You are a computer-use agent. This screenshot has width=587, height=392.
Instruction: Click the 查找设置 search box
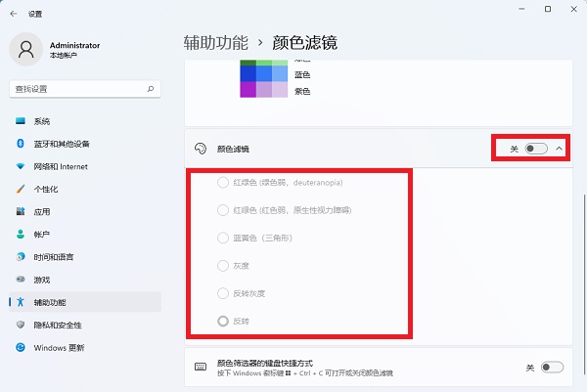pyautogui.click(x=78, y=88)
